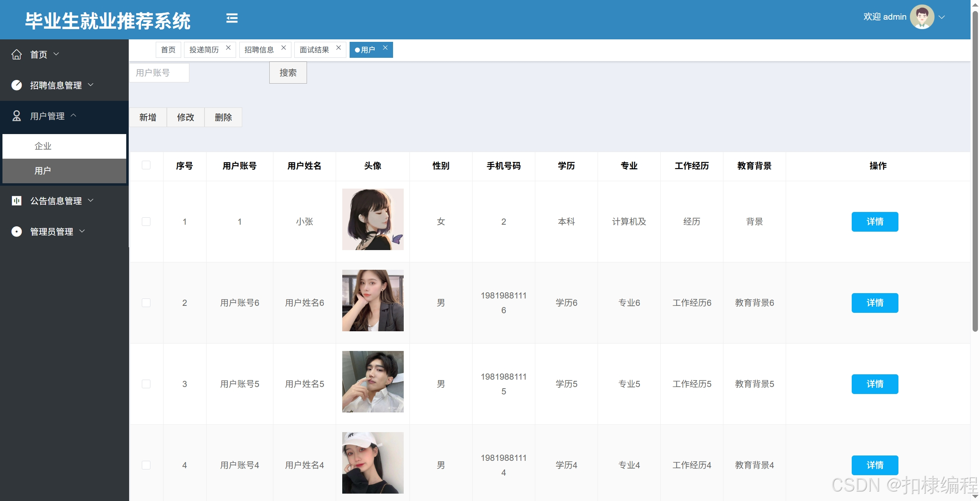Click the 新增 button
The width and height of the screenshot is (980, 501).
pyautogui.click(x=148, y=117)
